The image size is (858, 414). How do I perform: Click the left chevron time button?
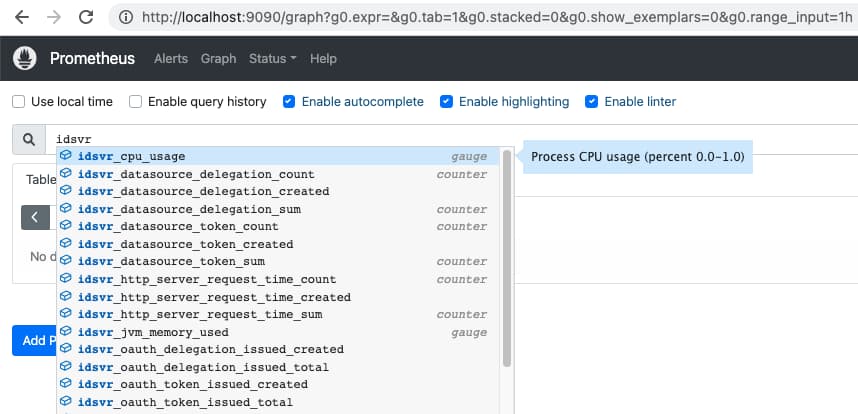35,217
